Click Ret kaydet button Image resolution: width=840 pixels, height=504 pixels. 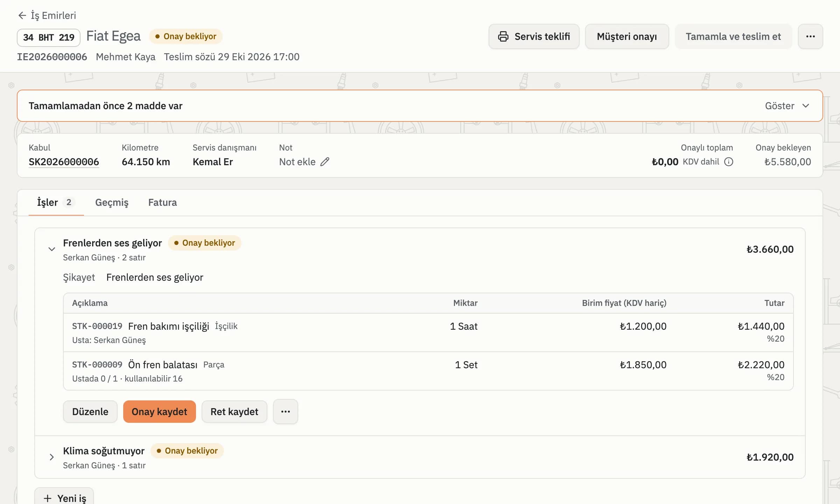click(x=234, y=412)
